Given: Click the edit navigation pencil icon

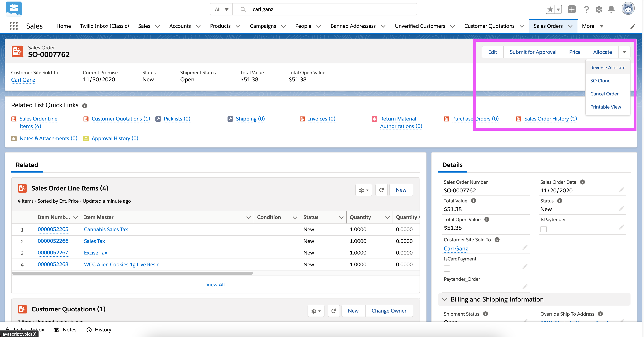Looking at the screenshot, I should [633, 26].
